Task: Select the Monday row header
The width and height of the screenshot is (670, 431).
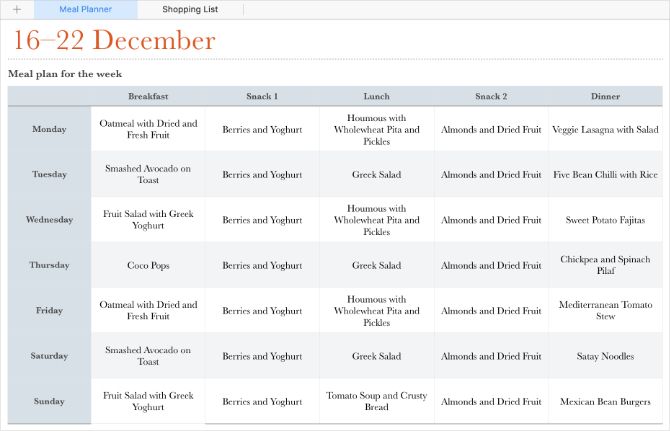Action: [49, 129]
